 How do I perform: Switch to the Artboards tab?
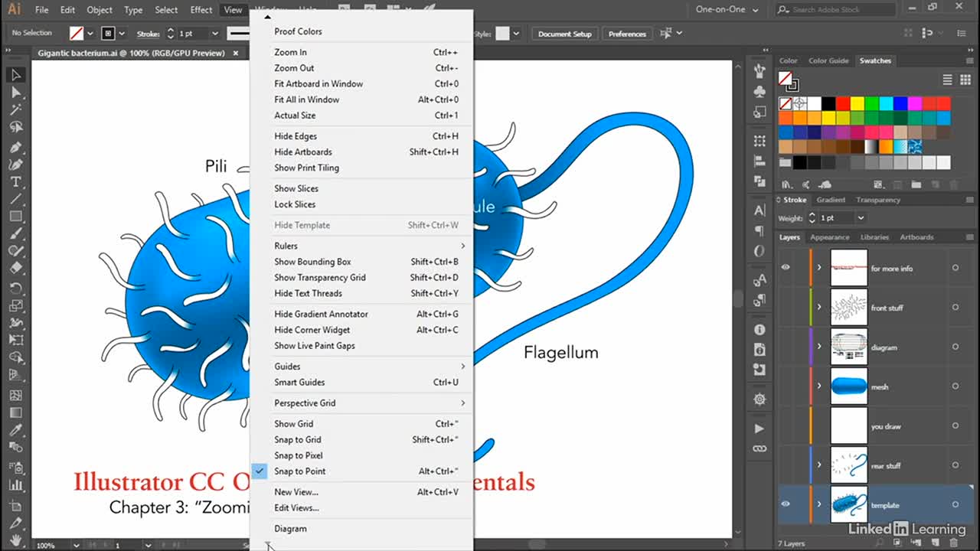coord(916,237)
